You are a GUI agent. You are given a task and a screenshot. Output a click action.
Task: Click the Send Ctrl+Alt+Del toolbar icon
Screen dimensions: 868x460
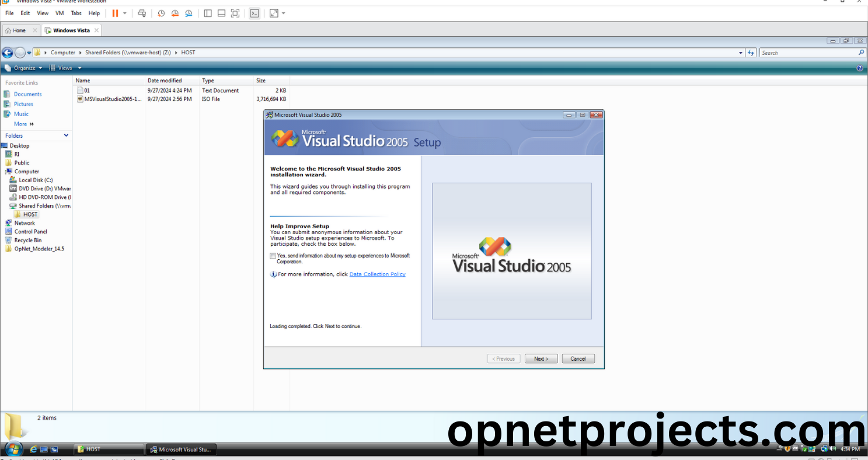[x=142, y=13]
